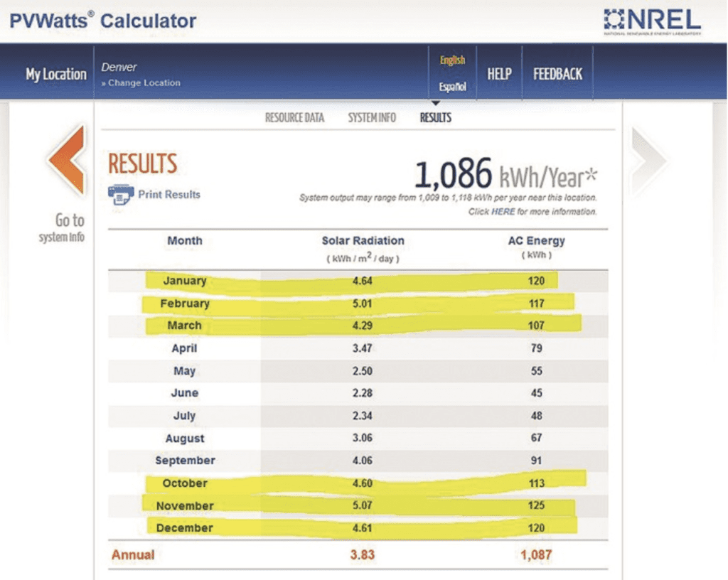Click the Solar Radiation column header

(x=363, y=241)
